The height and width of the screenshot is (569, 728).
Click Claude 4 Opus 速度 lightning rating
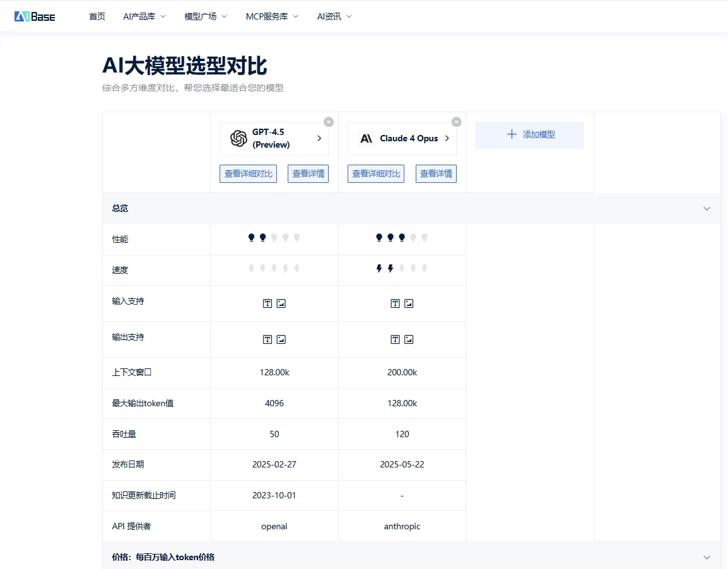[x=402, y=268]
